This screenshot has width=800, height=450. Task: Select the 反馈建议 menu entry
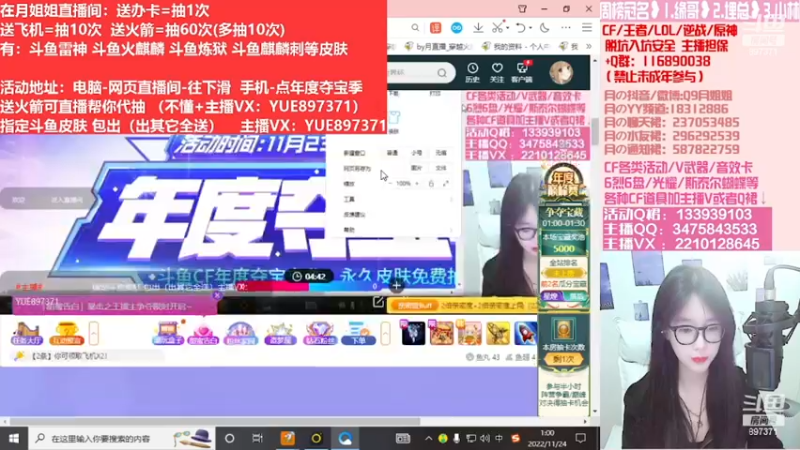pos(354,215)
